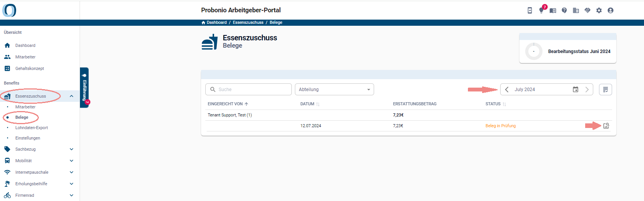Image resolution: width=644 pixels, height=201 pixels.
Task: Expand the Sachbezug menu chevron
Action: point(72,149)
